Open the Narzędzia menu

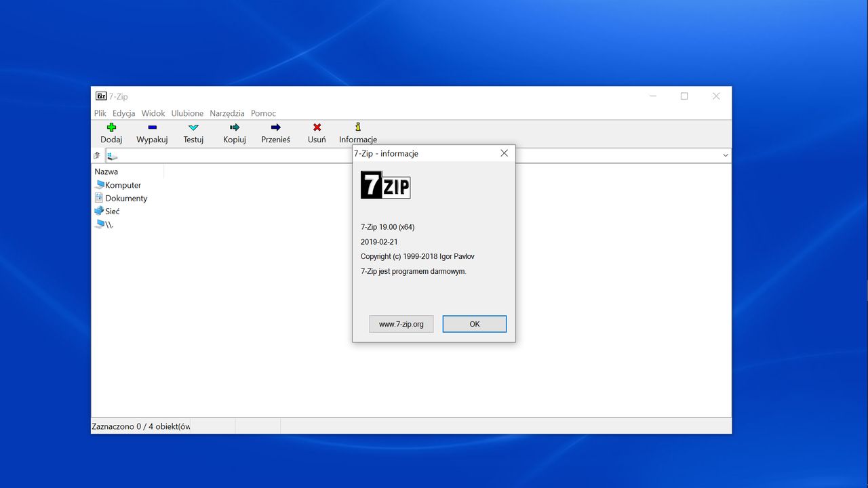[x=227, y=113]
